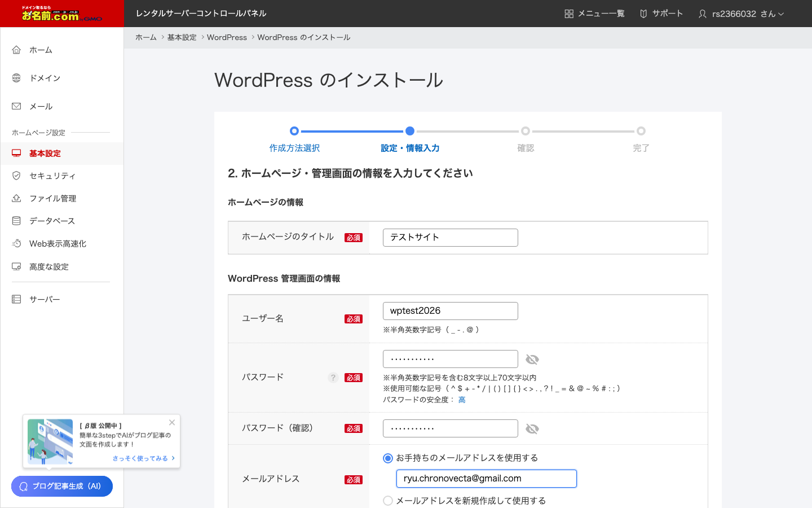Open サポート in top bar

click(x=661, y=14)
